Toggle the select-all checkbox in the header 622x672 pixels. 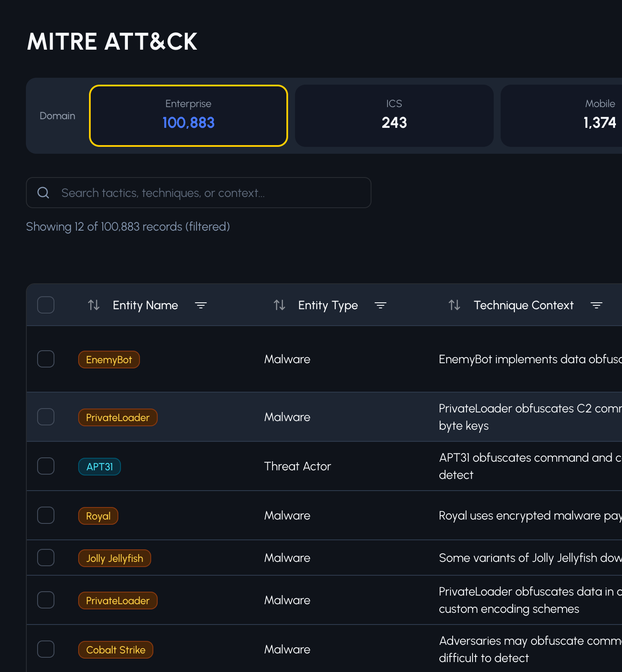tap(45, 305)
